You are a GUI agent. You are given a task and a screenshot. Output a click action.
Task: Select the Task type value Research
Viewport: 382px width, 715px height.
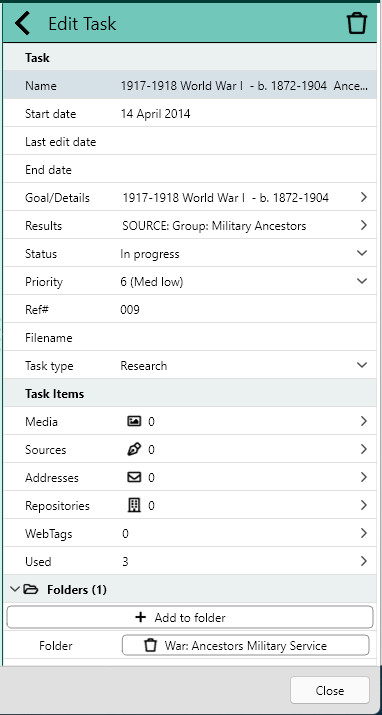pyautogui.click(x=144, y=366)
